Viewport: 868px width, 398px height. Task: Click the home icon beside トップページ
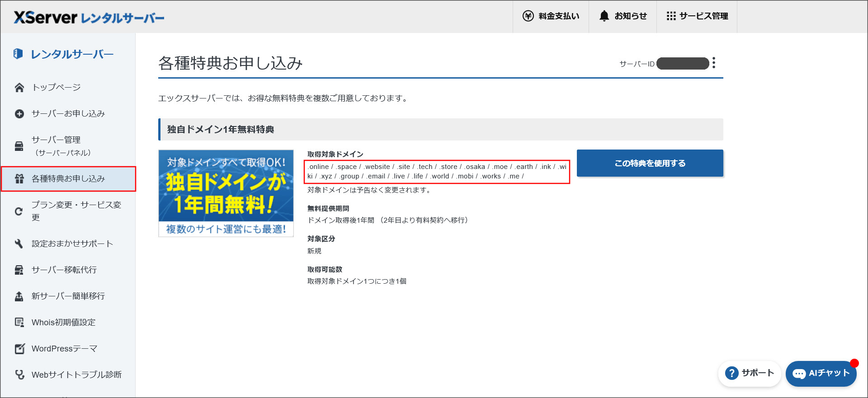pyautogui.click(x=19, y=87)
